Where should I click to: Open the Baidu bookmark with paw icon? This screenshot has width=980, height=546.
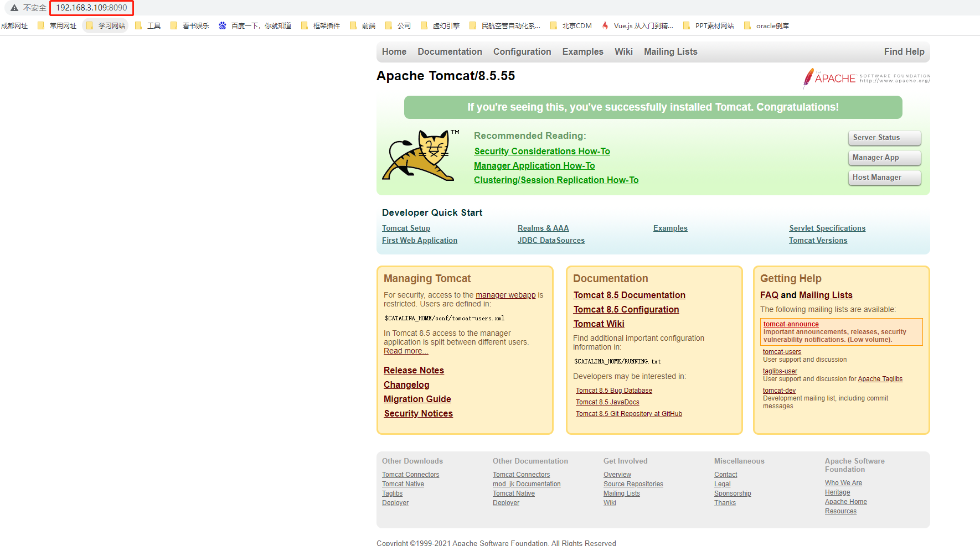[x=255, y=25]
